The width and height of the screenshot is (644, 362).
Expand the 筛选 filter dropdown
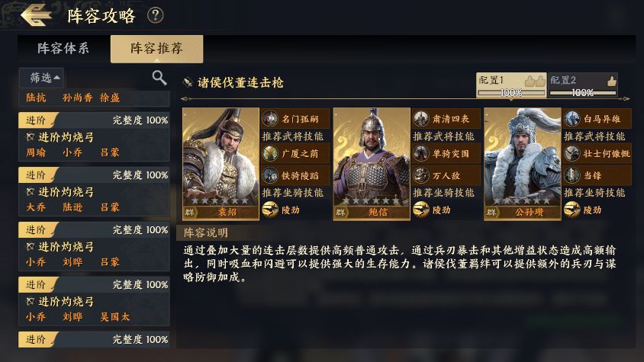click(46, 77)
